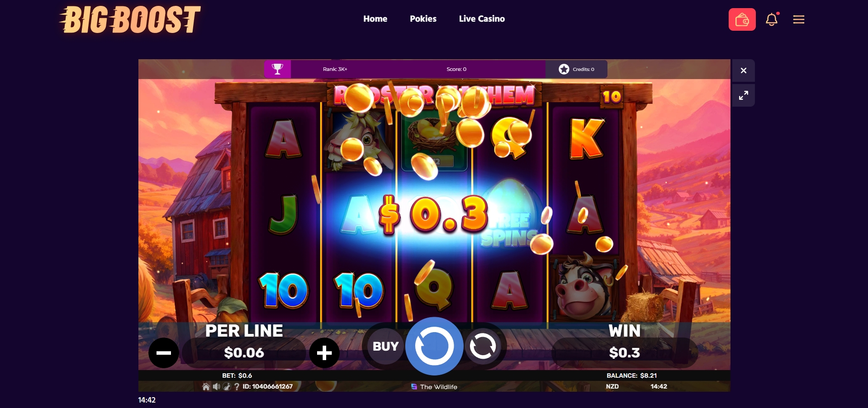This screenshot has height=408, width=868.
Task: Click the BUY bonus button
Action: click(x=385, y=346)
